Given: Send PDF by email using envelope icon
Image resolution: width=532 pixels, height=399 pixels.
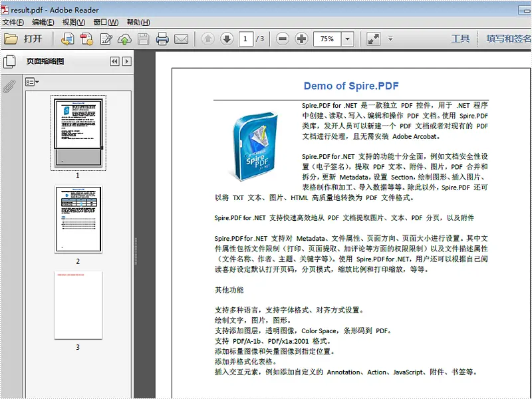Looking at the screenshot, I should (x=180, y=39).
